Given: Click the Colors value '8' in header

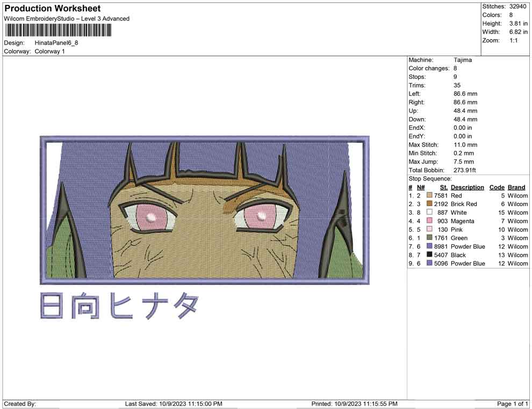Looking at the screenshot, I should 511,15.
